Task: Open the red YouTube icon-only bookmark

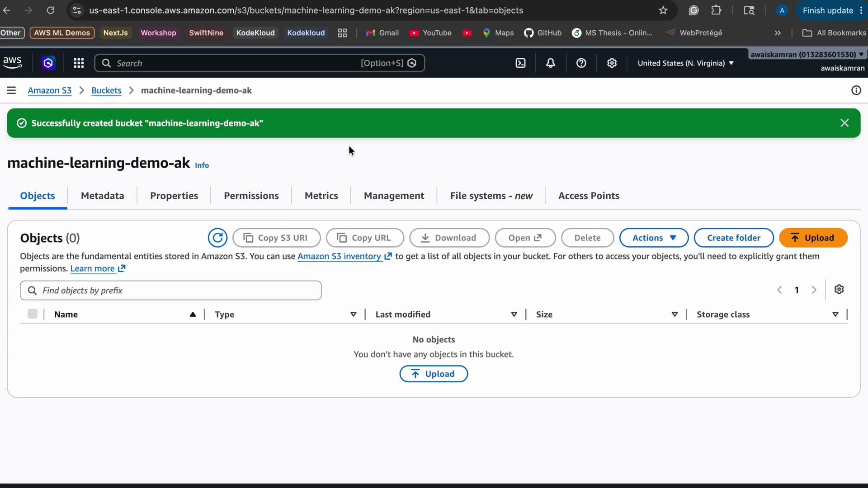Action: pyautogui.click(x=467, y=33)
